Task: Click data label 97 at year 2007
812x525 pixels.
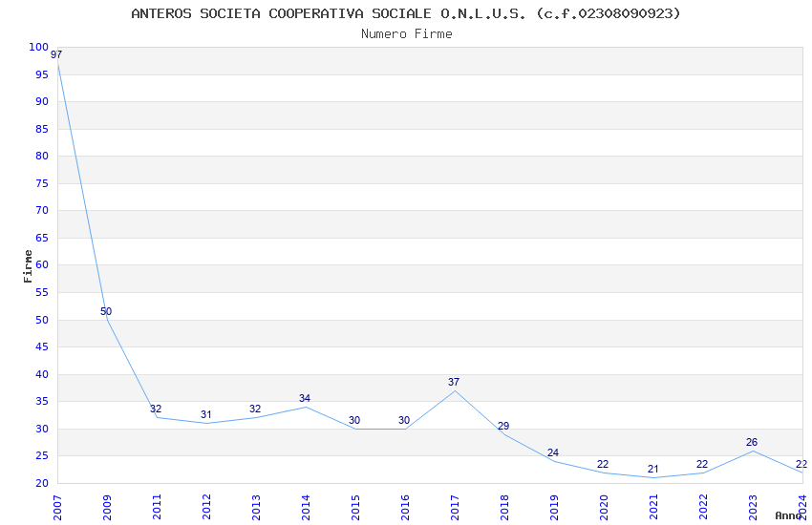Action: [56, 54]
